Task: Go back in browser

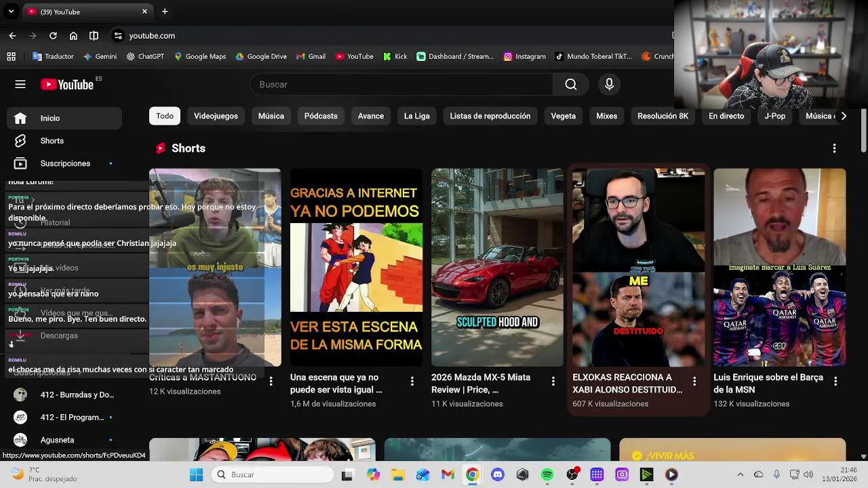Action: point(12,35)
